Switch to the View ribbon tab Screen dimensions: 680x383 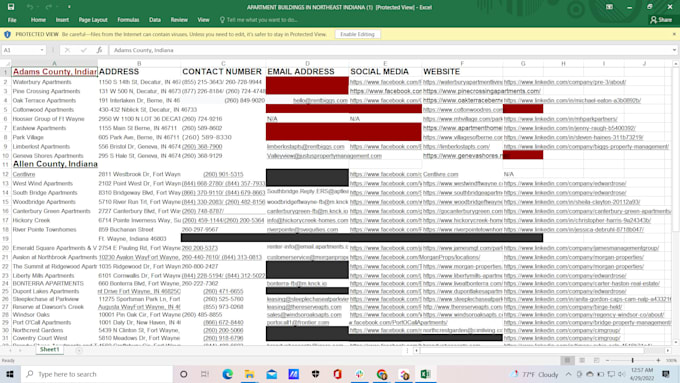(x=203, y=20)
